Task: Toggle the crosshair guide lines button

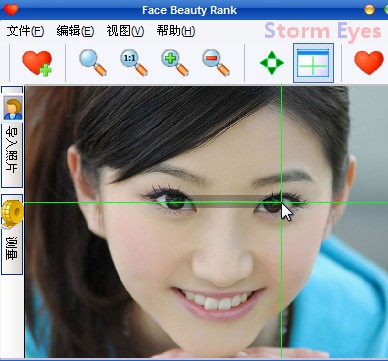Action: pyautogui.click(x=313, y=63)
